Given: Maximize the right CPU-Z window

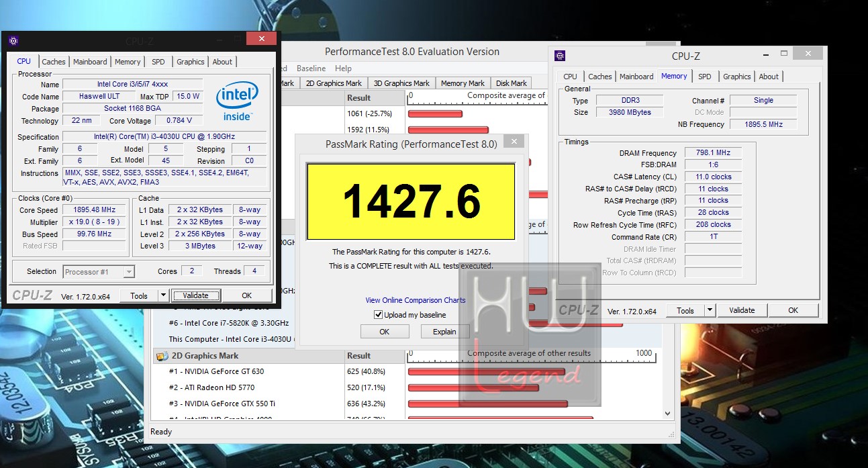Looking at the screenshot, I should (783, 54).
